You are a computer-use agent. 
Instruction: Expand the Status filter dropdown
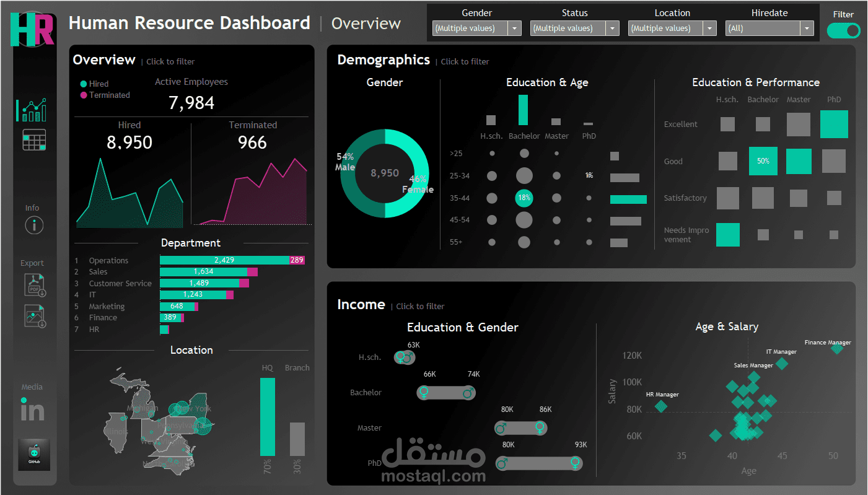612,28
